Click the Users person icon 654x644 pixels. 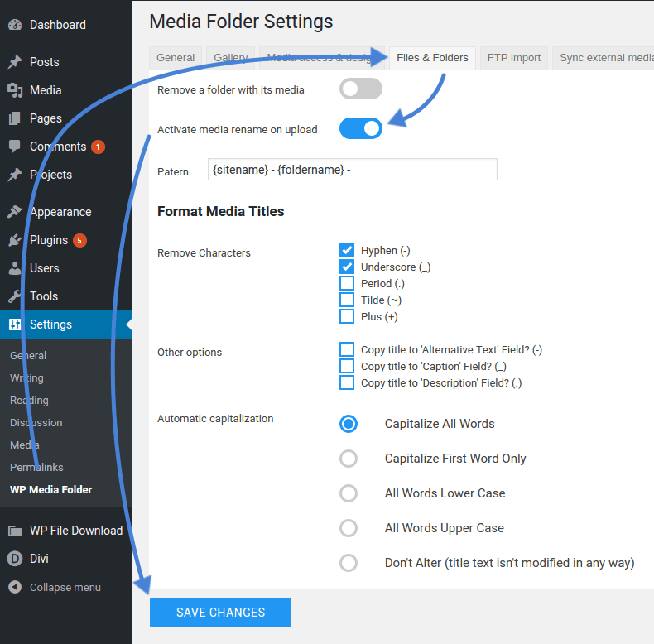click(x=15, y=268)
